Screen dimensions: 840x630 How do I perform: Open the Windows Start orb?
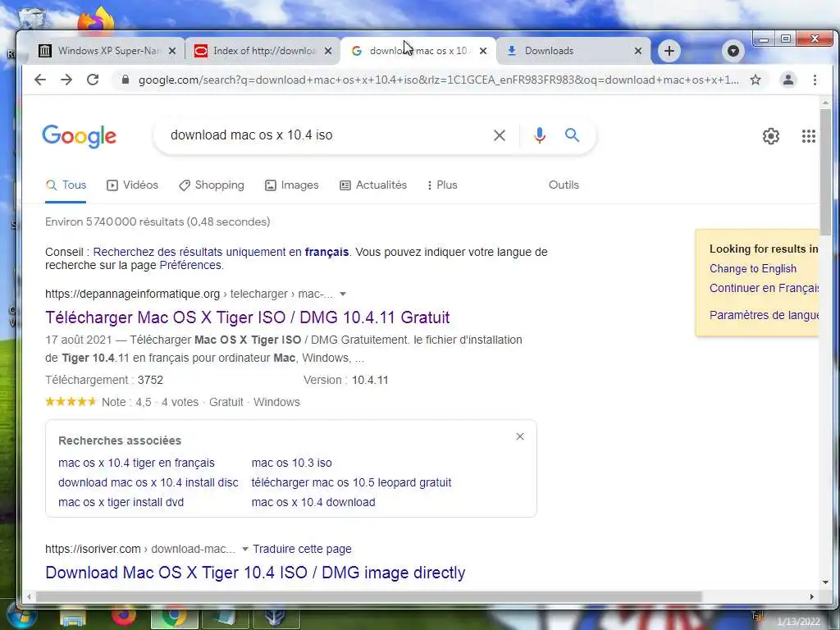tap(22, 617)
